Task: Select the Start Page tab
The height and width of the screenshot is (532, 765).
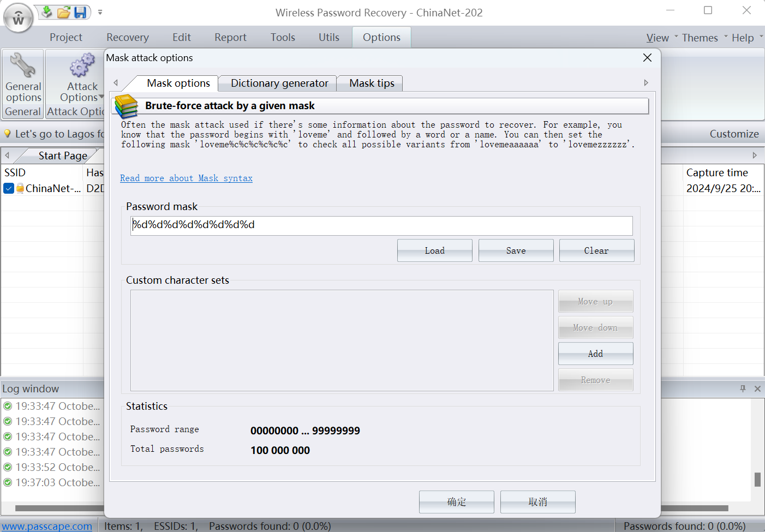Action: tap(63, 156)
